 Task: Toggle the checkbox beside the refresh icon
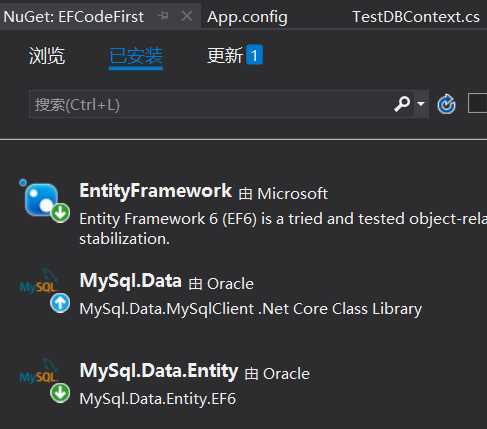pyautogui.click(x=478, y=104)
